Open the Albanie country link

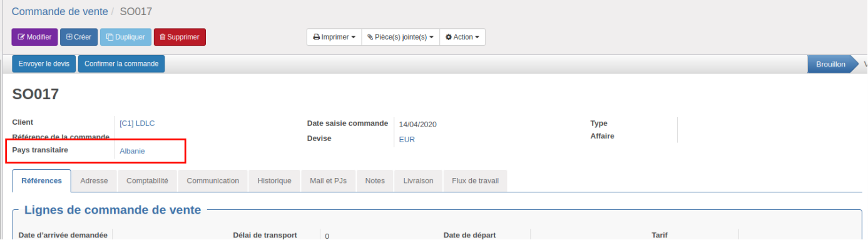tap(132, 151)
